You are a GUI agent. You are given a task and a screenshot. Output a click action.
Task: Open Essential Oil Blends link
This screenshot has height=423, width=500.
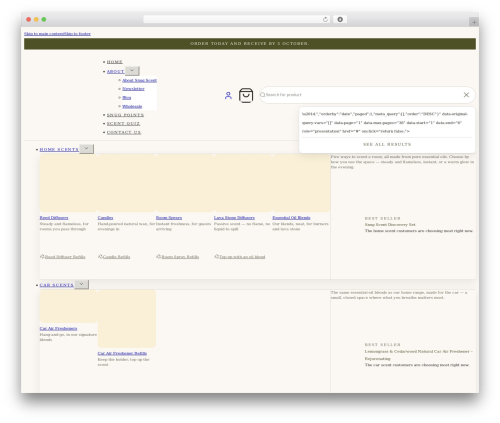point(291,218)
